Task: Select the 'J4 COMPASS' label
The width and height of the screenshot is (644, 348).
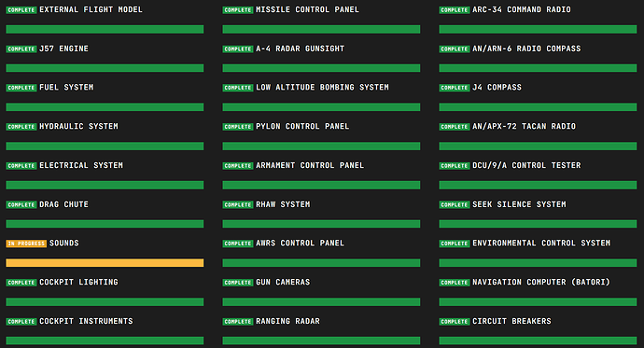Action: (497, 88)
